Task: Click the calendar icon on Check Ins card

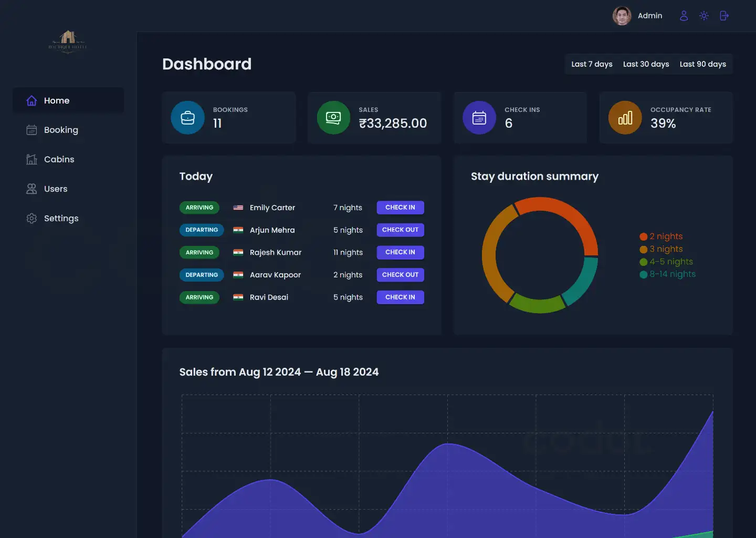Action: (479, 117)
